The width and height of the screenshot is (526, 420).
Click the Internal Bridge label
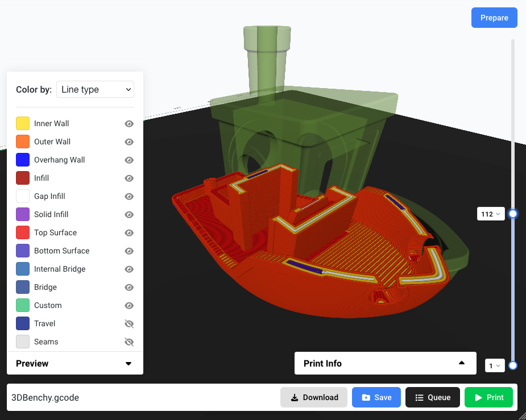point(60,269)
